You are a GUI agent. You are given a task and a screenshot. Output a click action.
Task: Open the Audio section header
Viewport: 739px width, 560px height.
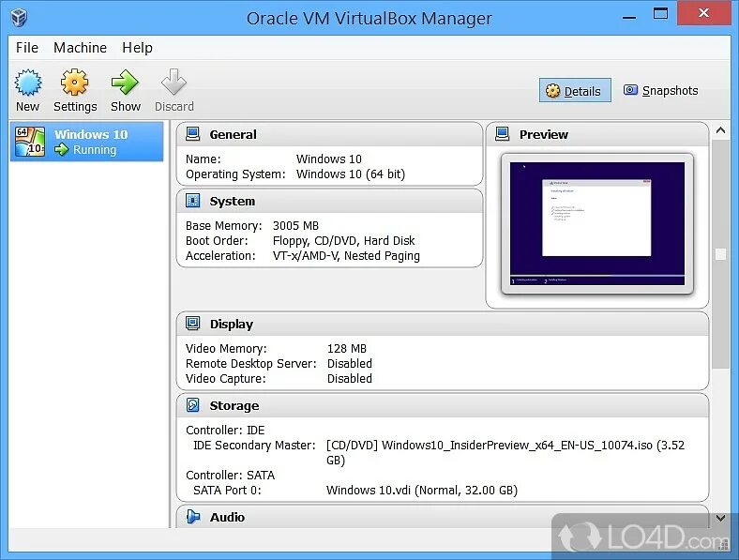point(443,517)
